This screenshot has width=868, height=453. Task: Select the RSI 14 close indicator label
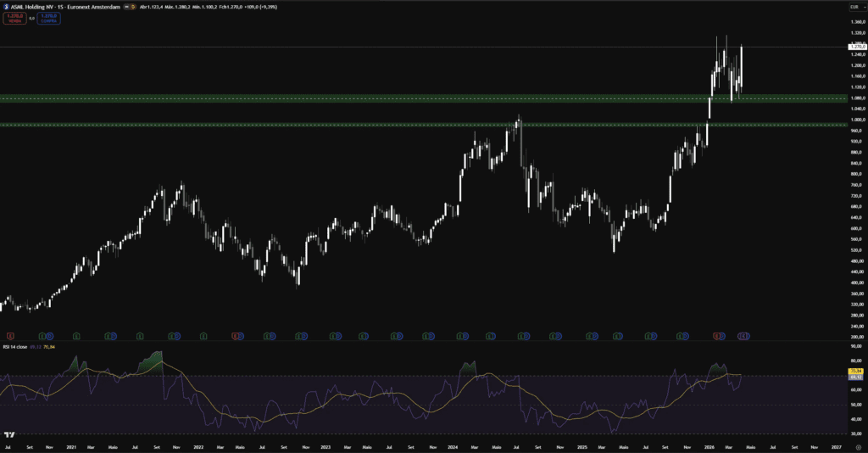[x=14, y=348]
